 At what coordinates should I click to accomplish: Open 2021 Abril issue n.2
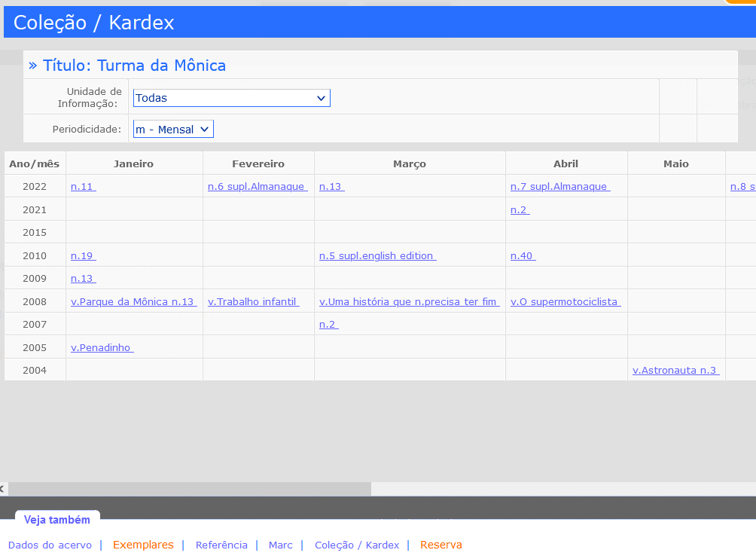520,210
